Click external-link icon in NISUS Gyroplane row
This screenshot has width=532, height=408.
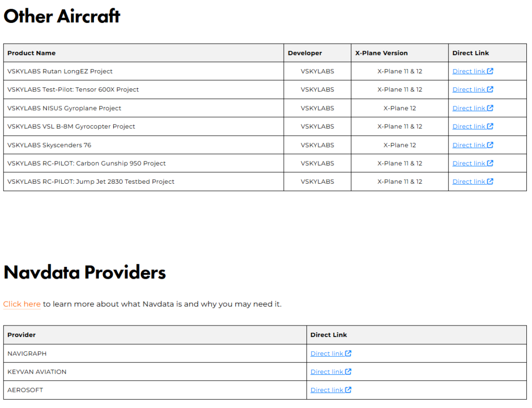490,108
